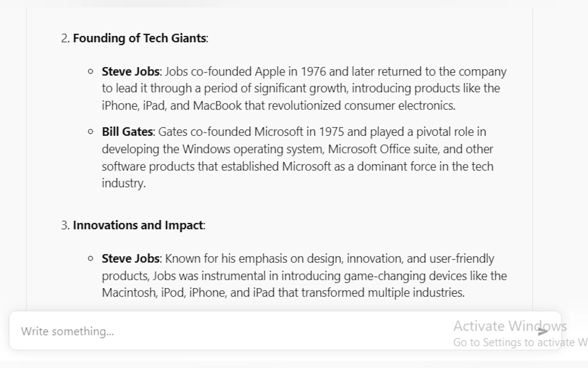Click the "Founding of Tech Giants" heading
Screen dimensions: 588x368
(x=140, y=38)
